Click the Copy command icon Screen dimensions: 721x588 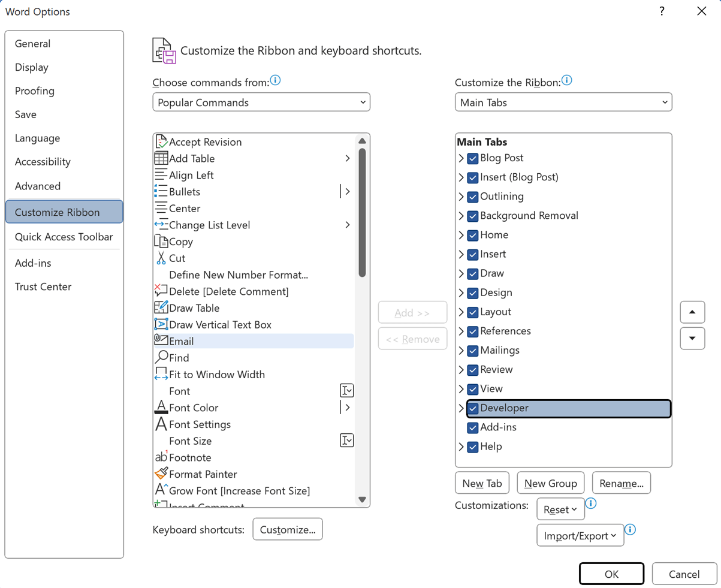[x=161, y=242]
